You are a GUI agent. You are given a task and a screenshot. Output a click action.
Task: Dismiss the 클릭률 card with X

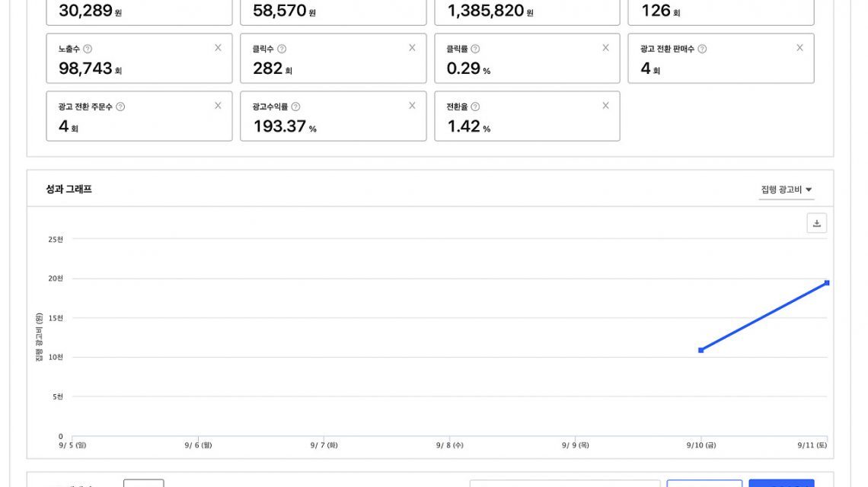[x=605, y=48]
